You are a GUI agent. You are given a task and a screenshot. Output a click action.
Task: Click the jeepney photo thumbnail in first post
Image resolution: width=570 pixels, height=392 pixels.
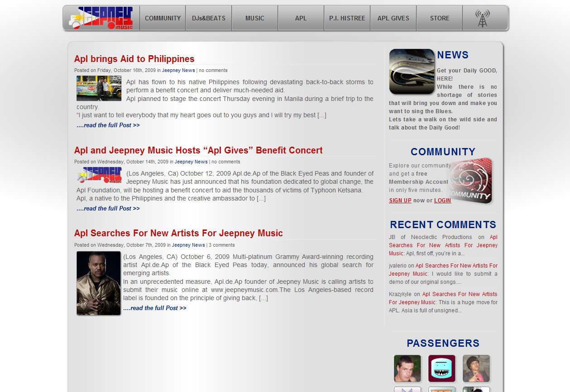click(99, 88)
